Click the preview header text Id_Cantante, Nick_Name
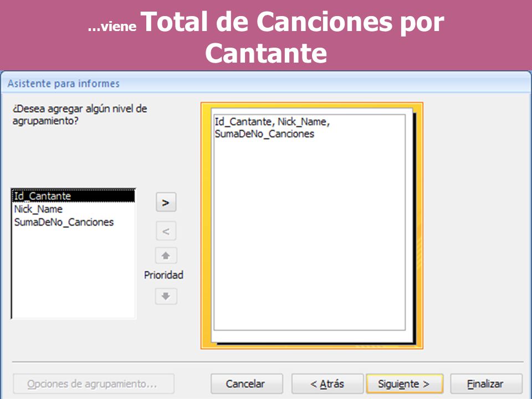Viewport: 532px width, 399px height. (272, 122)
